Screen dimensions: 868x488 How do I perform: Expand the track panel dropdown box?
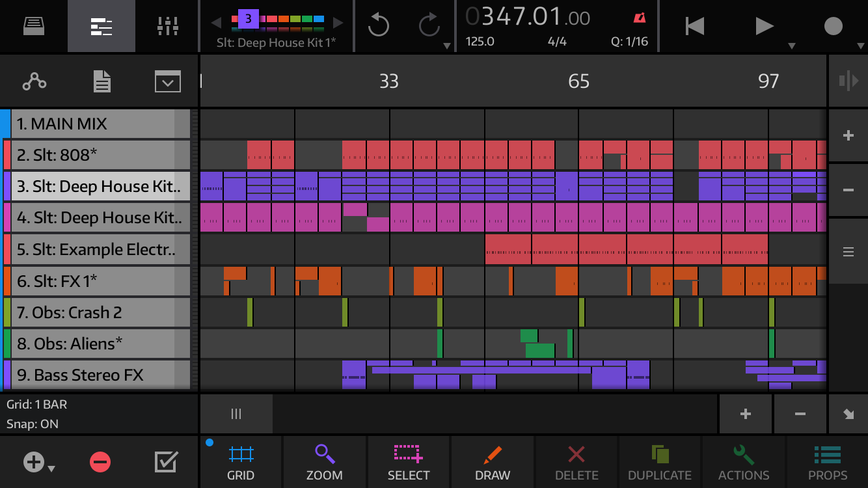[x=167, y=82]
